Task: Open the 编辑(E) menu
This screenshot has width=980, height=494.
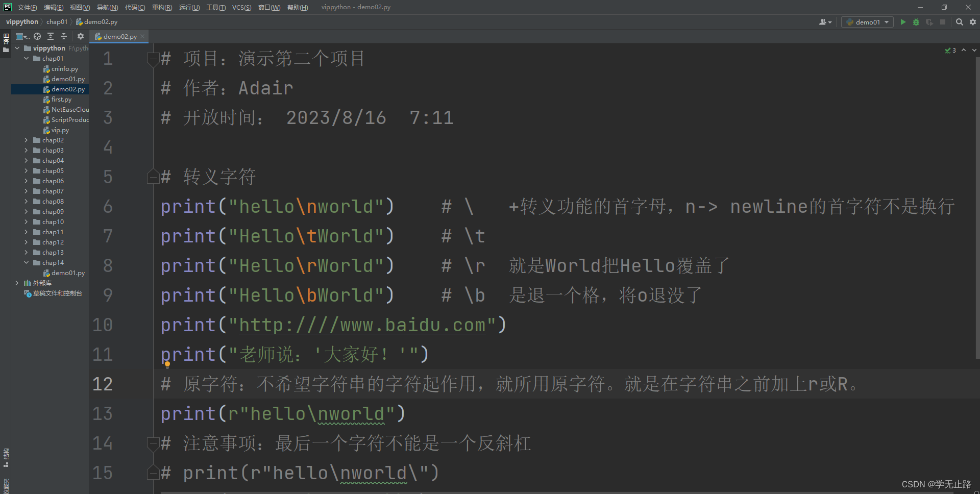Action: pyautogui.click(x=54, y=7)
